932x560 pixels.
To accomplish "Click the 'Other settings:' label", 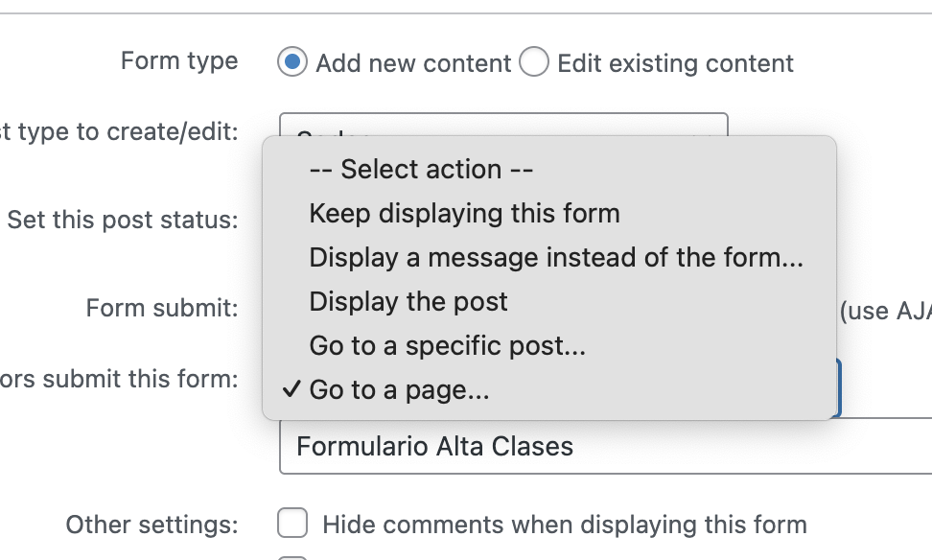I will [151, 525].
